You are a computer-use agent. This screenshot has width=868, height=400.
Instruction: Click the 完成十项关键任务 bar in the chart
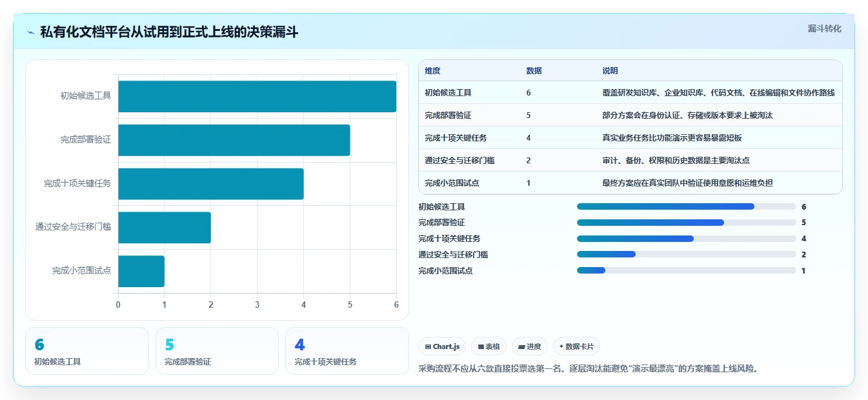(x=210, y=183)
